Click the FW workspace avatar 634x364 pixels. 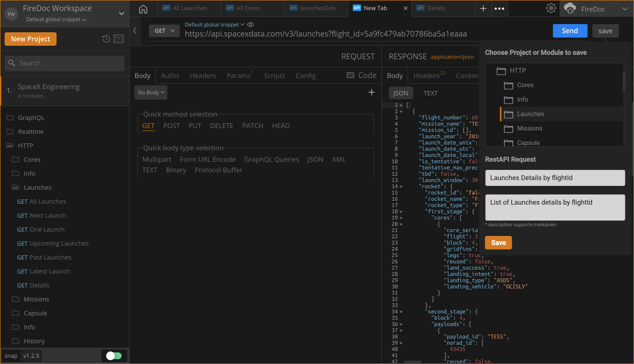(x=11, y=14)
